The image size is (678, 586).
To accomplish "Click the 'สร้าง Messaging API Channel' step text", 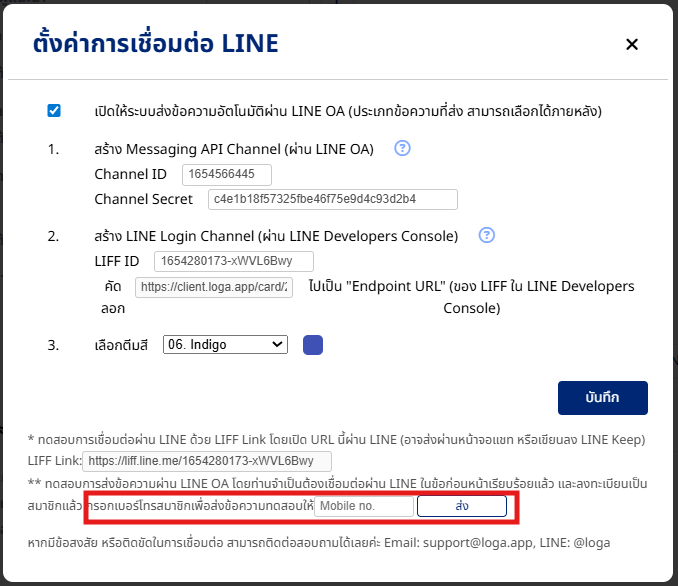I will (234, 149).
